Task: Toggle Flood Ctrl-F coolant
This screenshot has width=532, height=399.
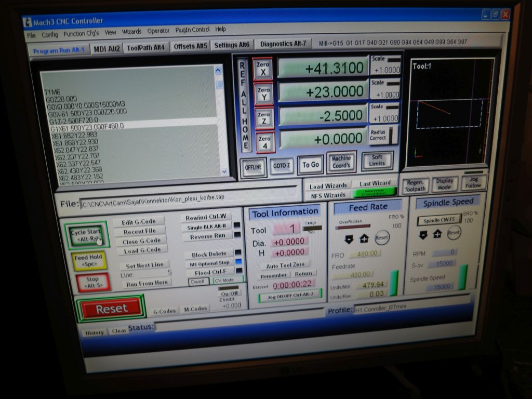Action: point(210,272)
